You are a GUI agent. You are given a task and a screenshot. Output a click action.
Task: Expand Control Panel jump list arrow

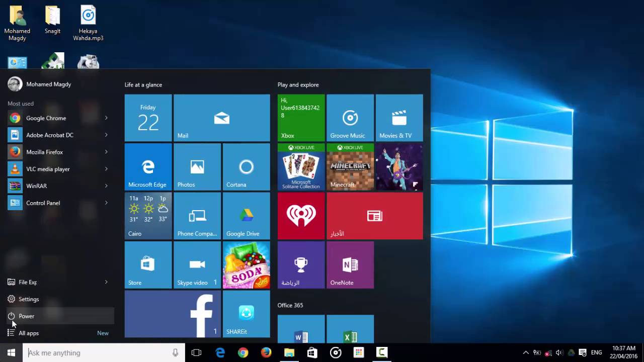coord(106,203)
